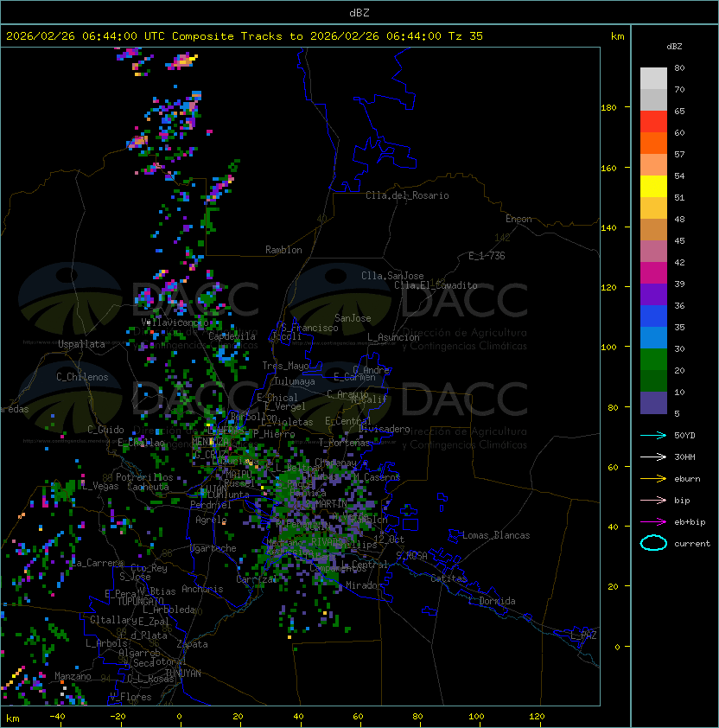719x728 pixels.
Task: Click the 'Catitas' map label
Action: click(x=449, y=578)
